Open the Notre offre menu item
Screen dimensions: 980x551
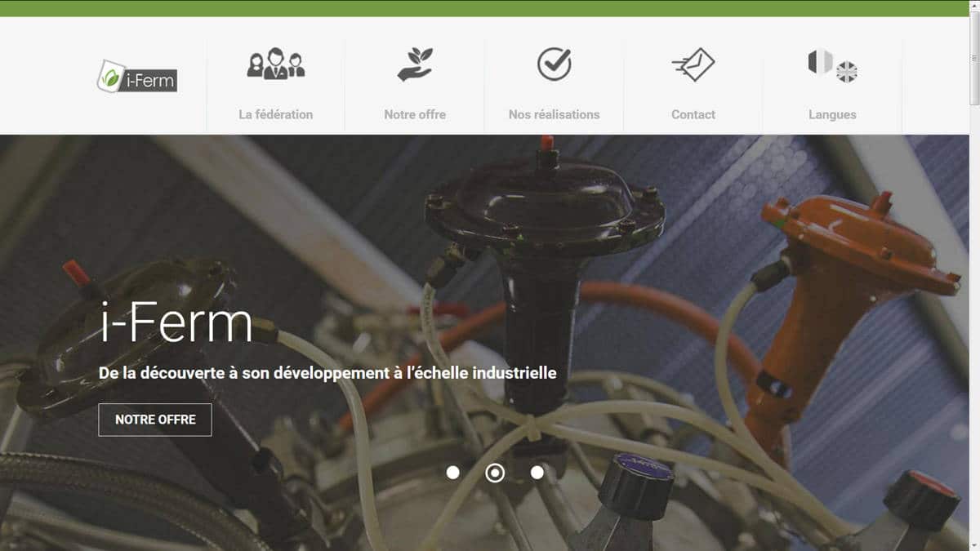click(415, 114)
